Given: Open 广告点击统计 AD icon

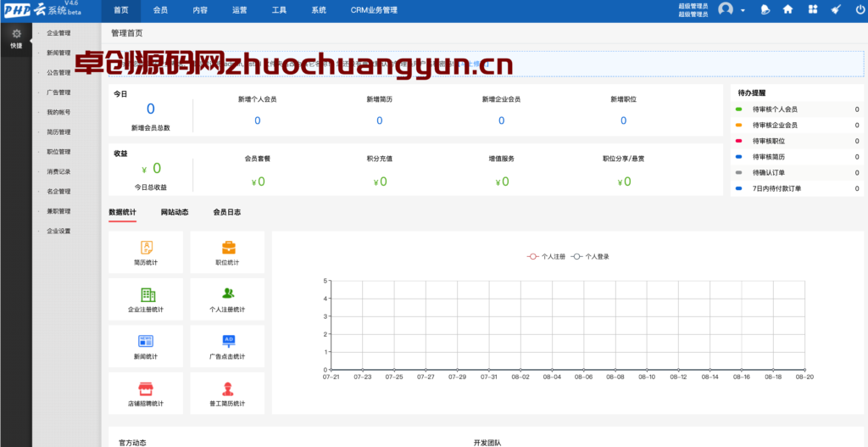Looking at the screenshot, I should tap(228, 341).
